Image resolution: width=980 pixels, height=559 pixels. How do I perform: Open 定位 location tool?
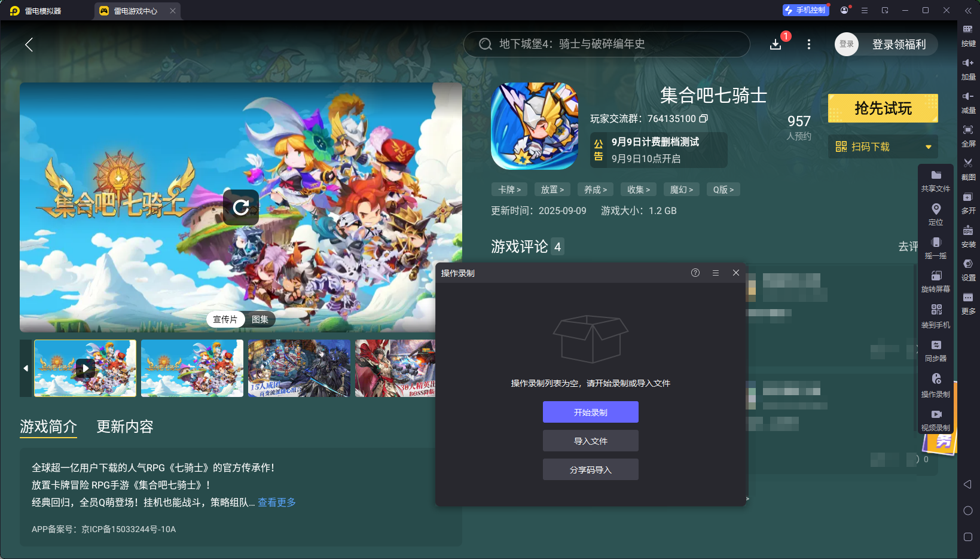[x=936, y=215]
